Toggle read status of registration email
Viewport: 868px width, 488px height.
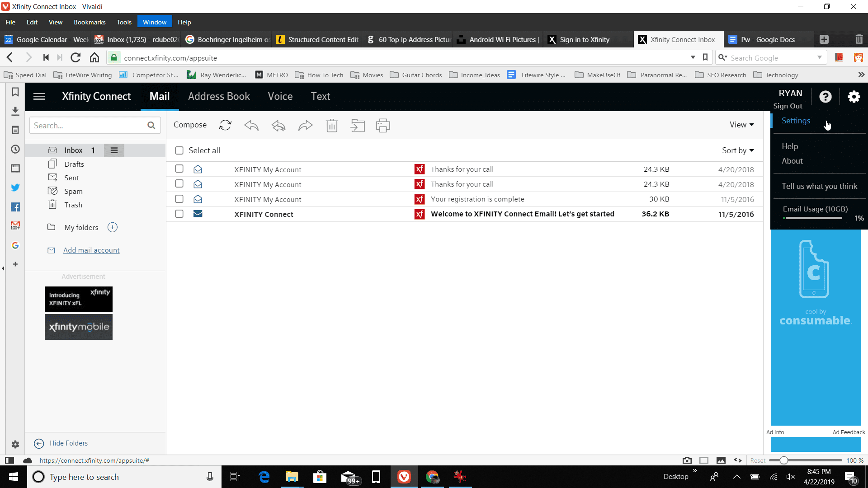(x=198, y=199)
